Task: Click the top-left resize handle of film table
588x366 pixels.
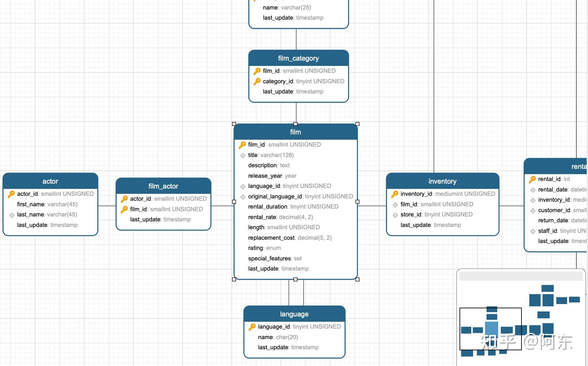Action: click(234, 124)
